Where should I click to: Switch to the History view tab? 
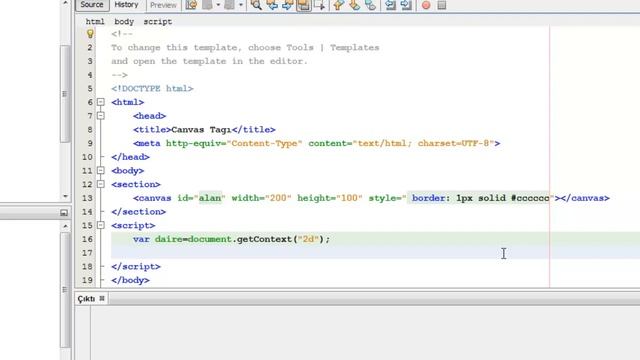click(126, 5)
